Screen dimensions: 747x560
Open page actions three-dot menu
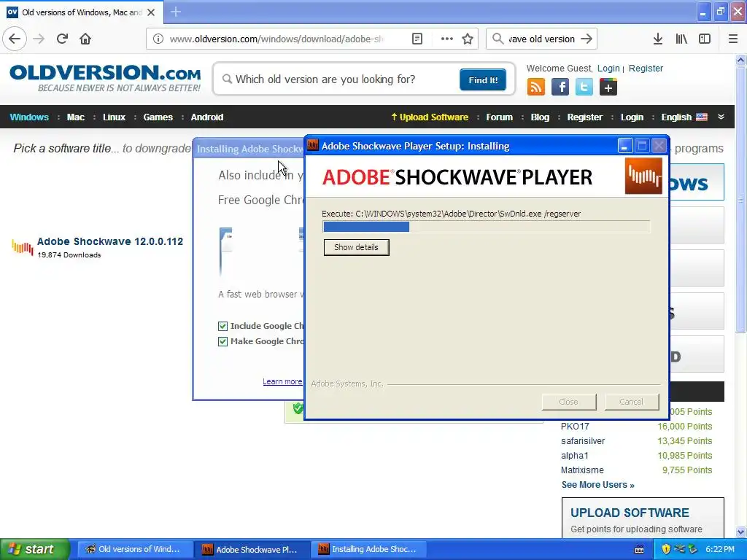coord(447,39)
